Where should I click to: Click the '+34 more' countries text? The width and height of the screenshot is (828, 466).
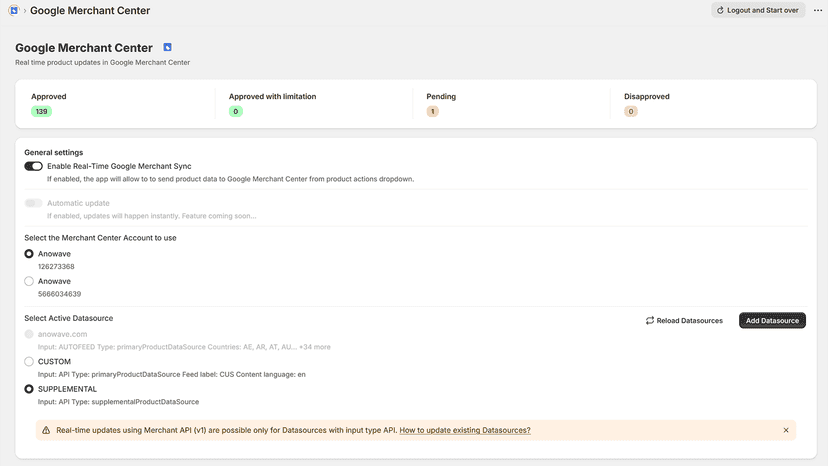click(x=315, y=347)
